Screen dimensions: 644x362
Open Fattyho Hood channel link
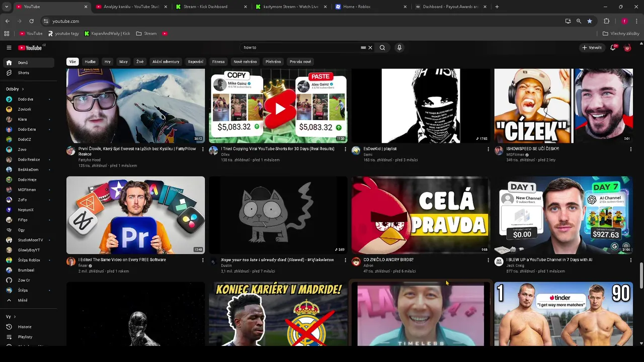click(90, 160)
